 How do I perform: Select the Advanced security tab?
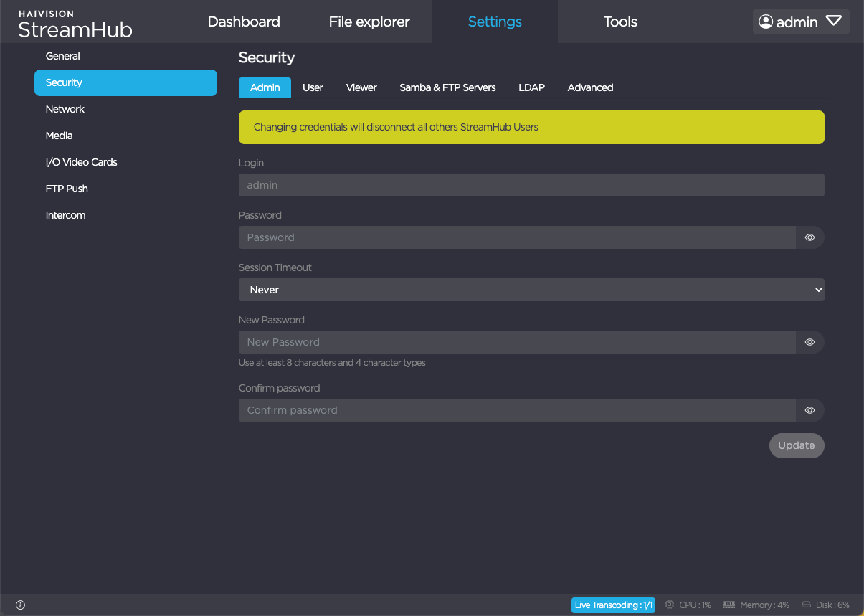click(x=590, y=87)
